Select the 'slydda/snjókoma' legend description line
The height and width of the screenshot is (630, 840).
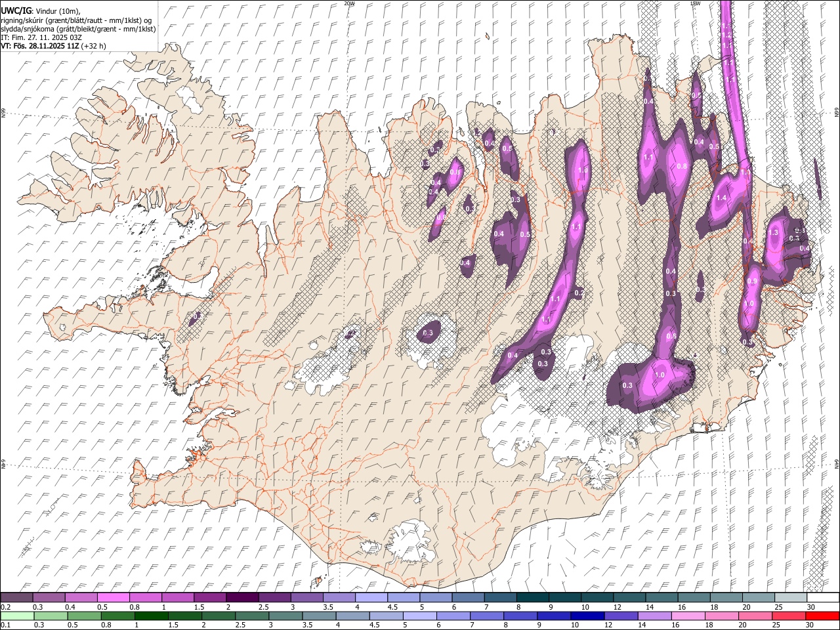coord(79,29)
